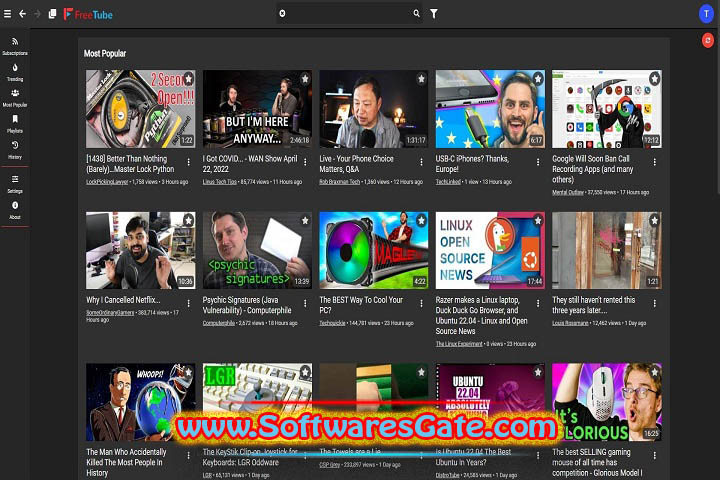The image size is (720, 480).
Task: Open History in the sidebar
Action: (15, 150)
